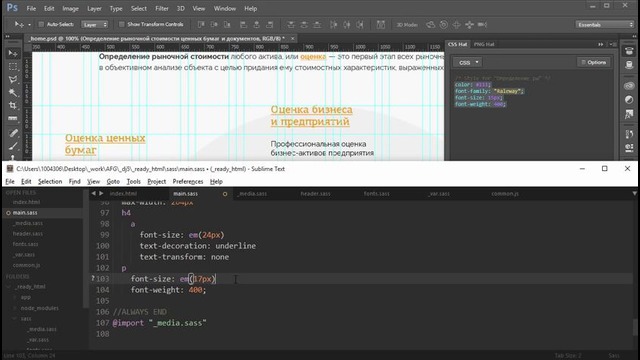The image size is (640, 360).
Task: Click the Distribute Top Edges icon
Action: point(291,24)
